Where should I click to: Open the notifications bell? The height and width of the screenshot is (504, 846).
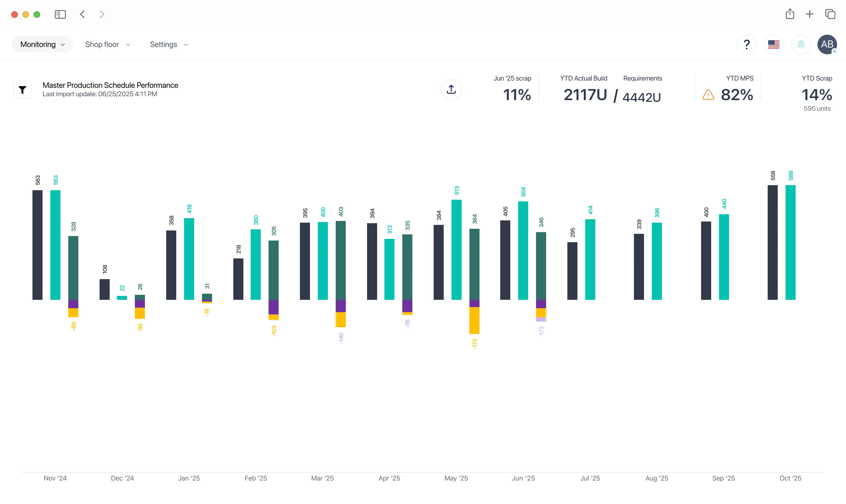coord(801,44)
